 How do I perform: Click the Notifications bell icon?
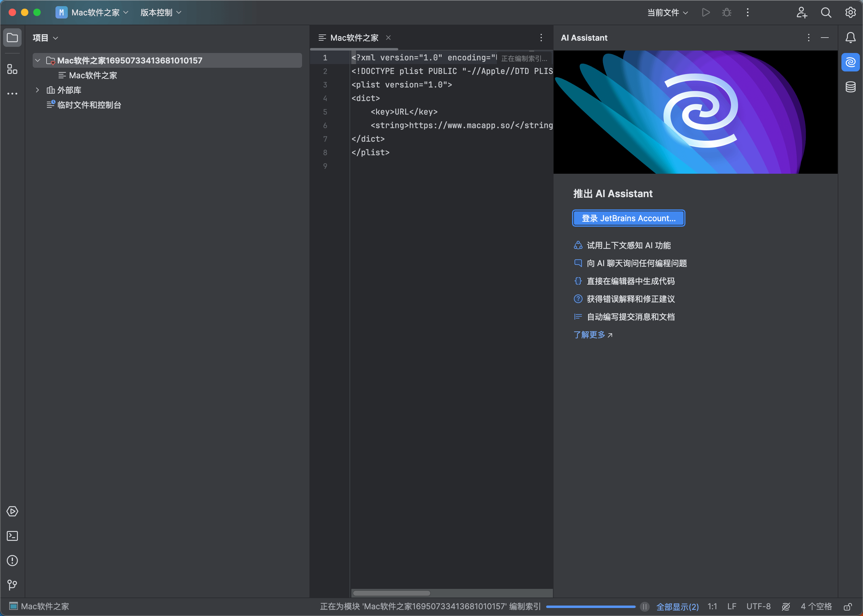[x=850, y=38]
